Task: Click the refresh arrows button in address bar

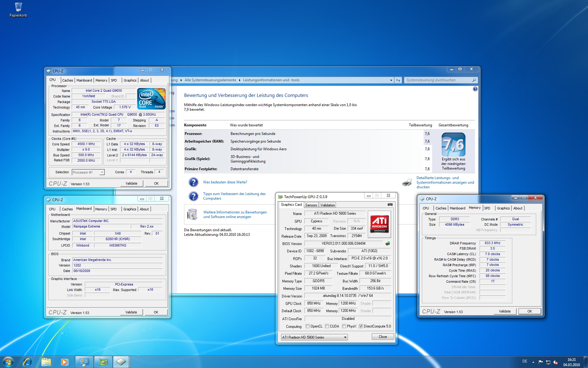Action: coord(398,80)
